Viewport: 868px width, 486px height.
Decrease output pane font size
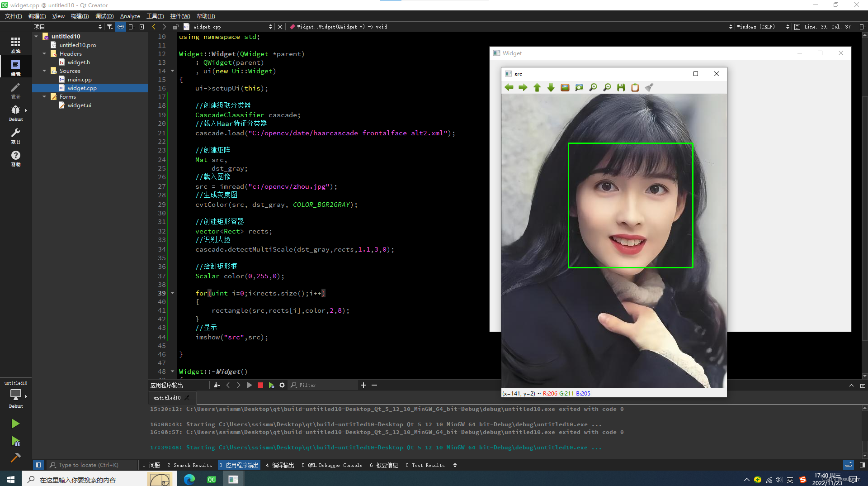point(374,385)
